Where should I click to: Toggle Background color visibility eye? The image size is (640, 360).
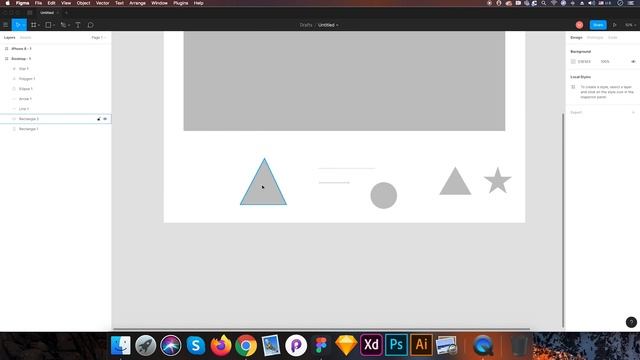[x=633, y=62]
